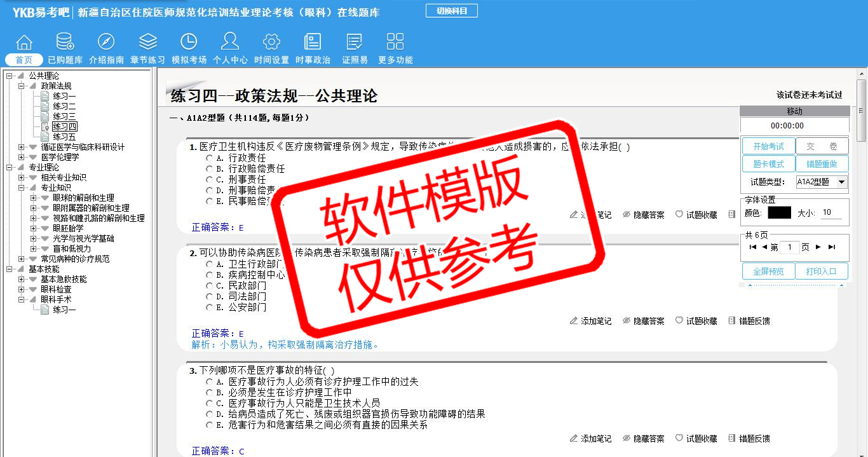Click the 介绍指南 compass icon
Screen dimensions: 868x457
coord(106,43)
